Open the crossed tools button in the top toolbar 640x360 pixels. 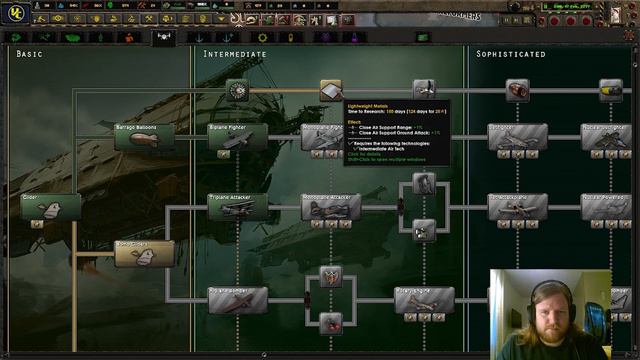(149, 19)
